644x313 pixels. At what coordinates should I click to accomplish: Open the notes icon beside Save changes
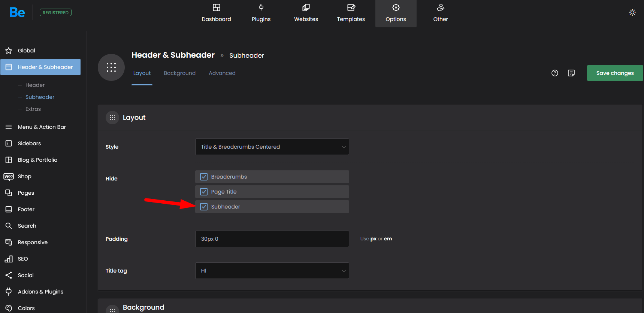571,73
